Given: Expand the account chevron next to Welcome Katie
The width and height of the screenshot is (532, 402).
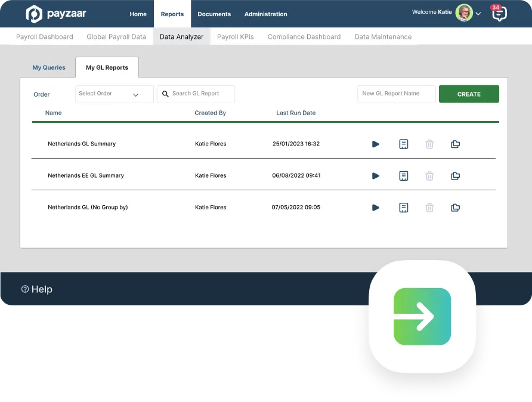Looking at the screenshot, I should pyautogui.click(x=477, y=13).
